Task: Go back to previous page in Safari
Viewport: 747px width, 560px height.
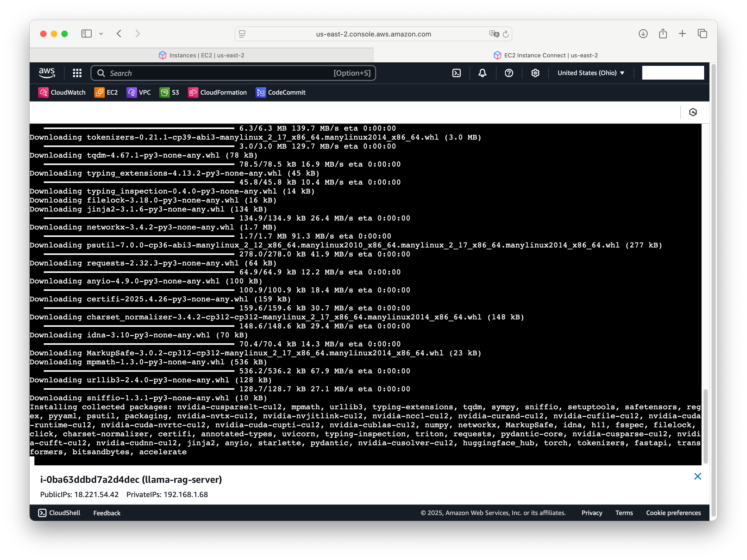Action: coord(119,34)
